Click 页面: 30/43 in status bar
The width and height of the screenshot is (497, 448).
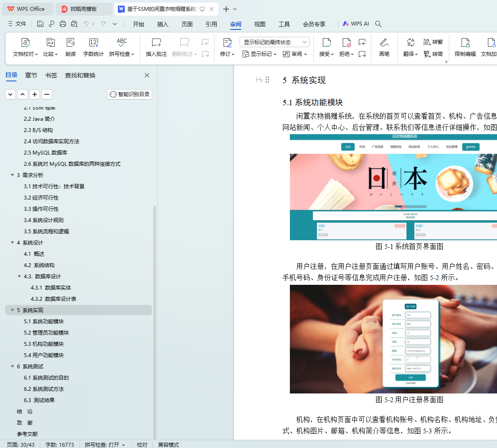pyautogui.click(x=21, y=445)
